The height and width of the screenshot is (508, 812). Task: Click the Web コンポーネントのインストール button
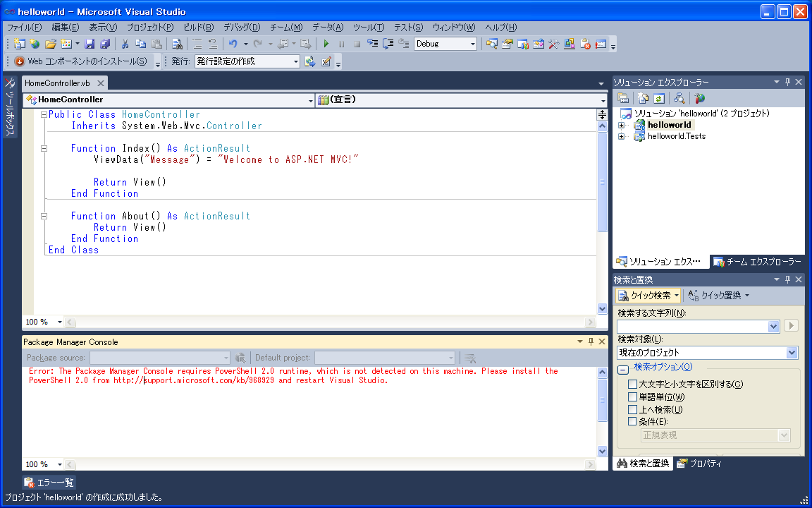click(x=81, y=61)
